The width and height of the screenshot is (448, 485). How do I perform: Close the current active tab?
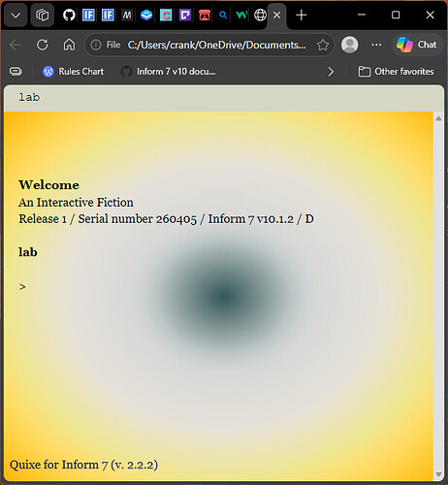pos(277,16)
